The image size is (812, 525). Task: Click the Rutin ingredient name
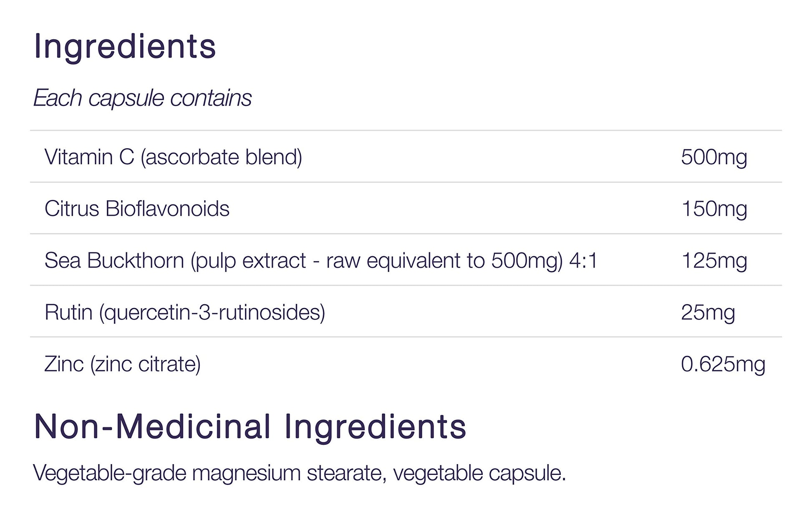pyautogui.click(x=68, y=312)
